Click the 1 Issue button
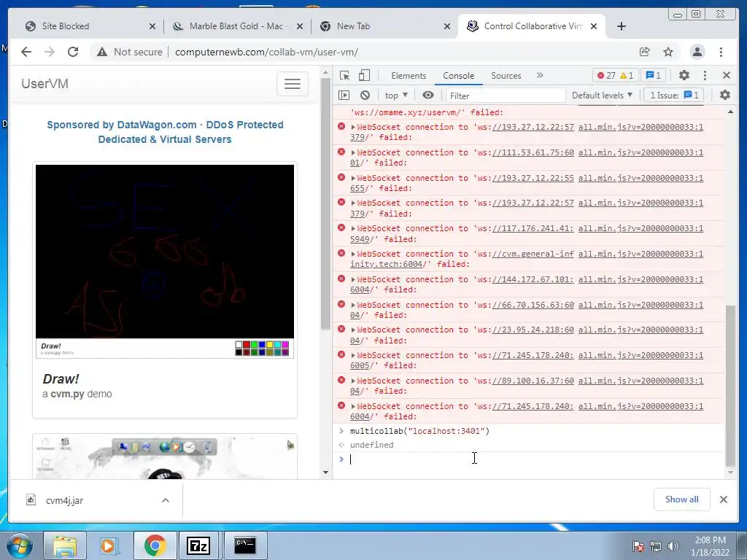The width and height of the screenshot is (747, 560). 674,96
